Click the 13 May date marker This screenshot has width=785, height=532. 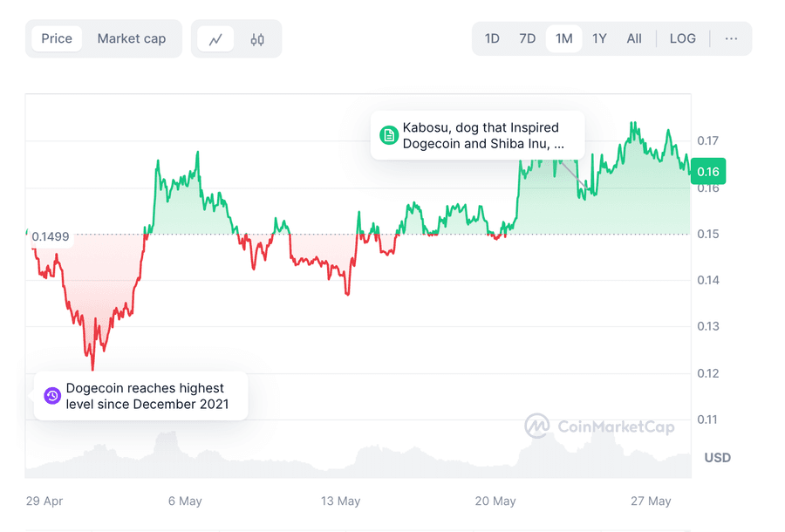[340, 501]
